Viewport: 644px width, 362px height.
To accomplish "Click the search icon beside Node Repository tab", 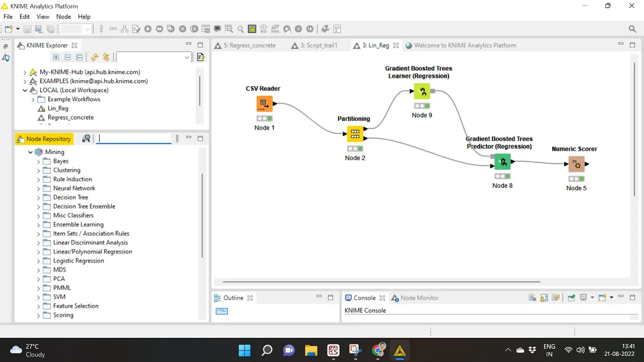I will point(86,139).
